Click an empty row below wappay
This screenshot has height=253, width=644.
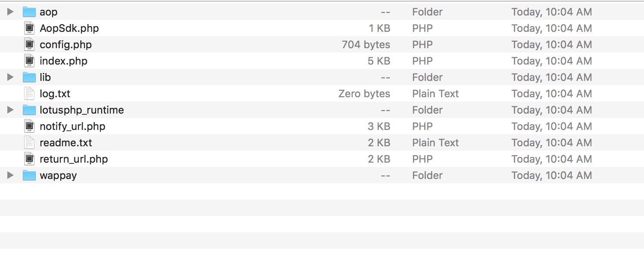322,191
